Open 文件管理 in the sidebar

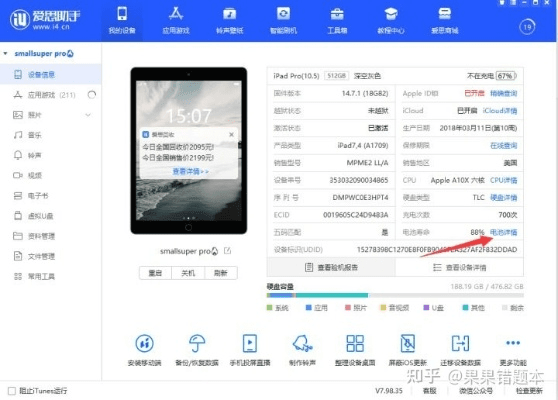tap(51, 256)
